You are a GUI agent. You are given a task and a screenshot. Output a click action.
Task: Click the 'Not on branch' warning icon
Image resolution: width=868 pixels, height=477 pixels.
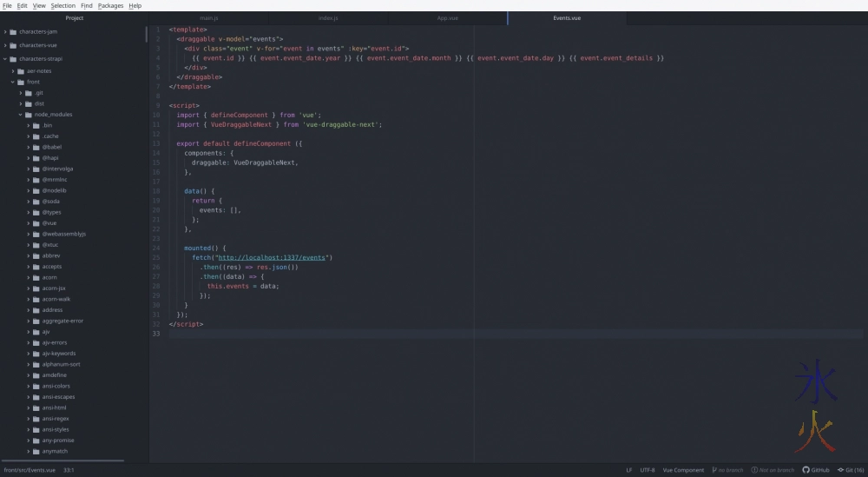[754, 470]
